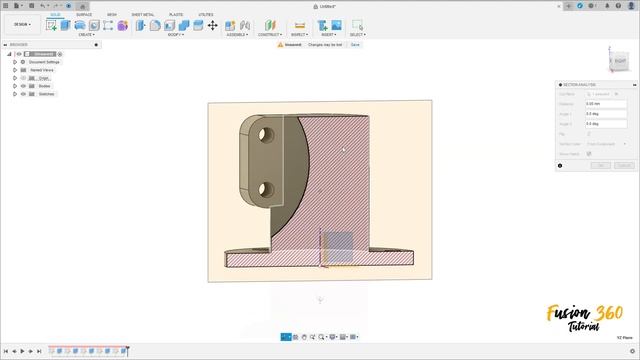This screenshot has width=640, height=360.
Task: Click the Angle 1 input field
Action: pyautogui.click(x=606, y=114)
